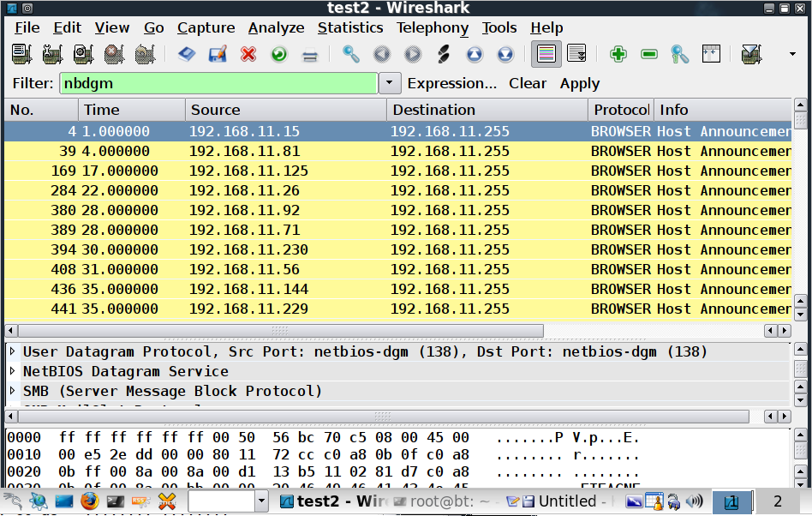Open the Telephony menu
This screenshot has height=516, width=812.
click(433, 27)
